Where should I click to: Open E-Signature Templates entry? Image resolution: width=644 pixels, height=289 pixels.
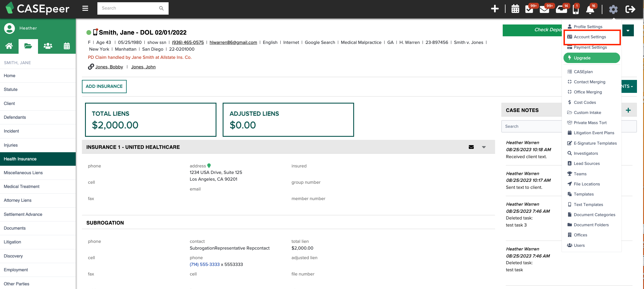(595, 143)
